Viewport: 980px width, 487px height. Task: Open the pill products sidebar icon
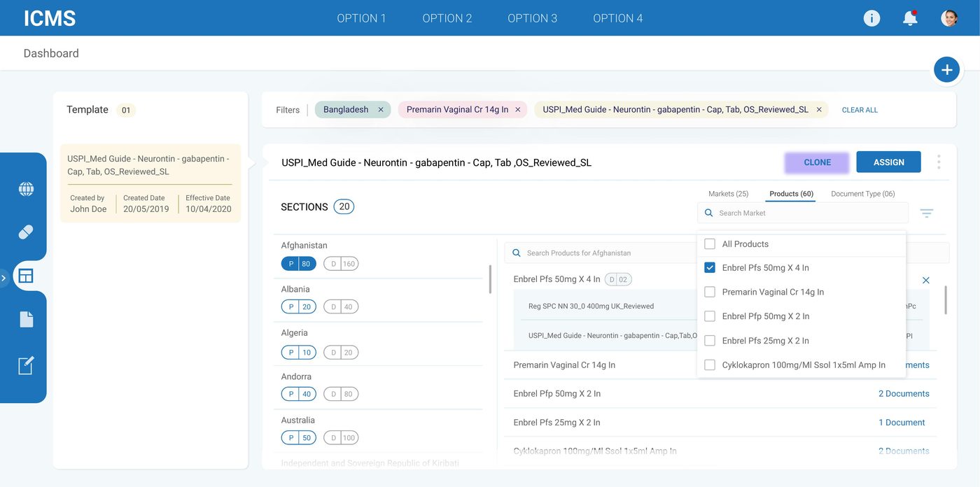click(26, 232)
